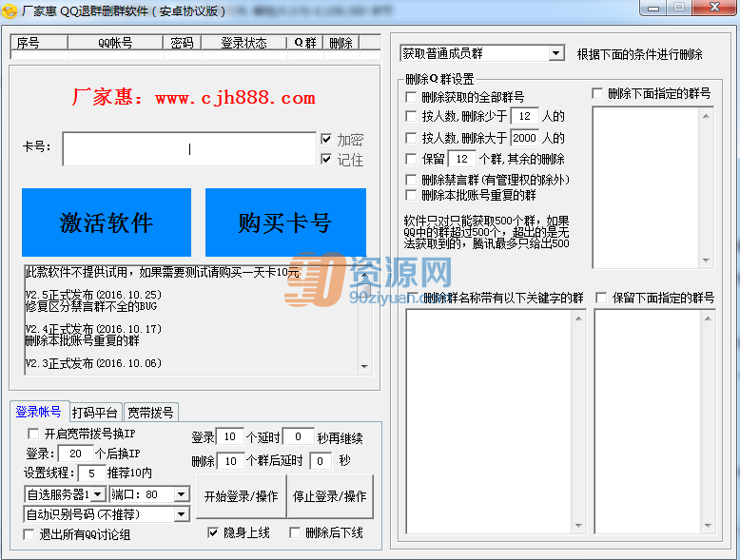Click the 激活软件 button
Screen dimensions: 740x560
(x=107, y=222)
